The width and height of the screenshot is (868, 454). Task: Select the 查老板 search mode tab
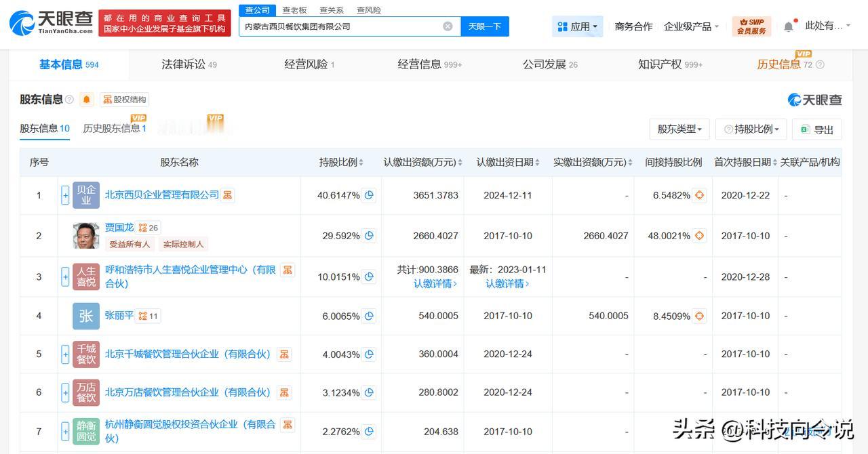pos(294,10)
